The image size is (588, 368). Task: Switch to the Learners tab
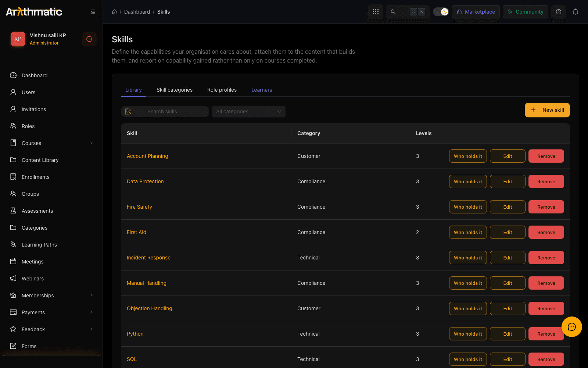point(262,90)
